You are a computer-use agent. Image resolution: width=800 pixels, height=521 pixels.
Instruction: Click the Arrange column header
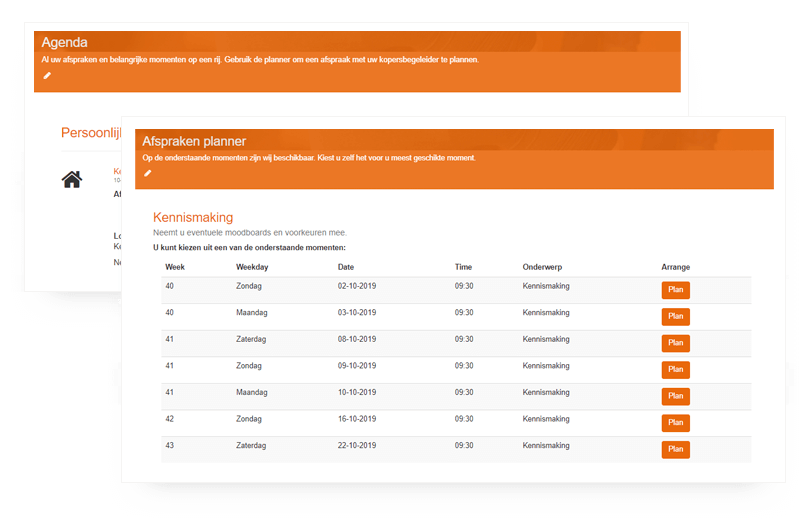pos(676,267)
